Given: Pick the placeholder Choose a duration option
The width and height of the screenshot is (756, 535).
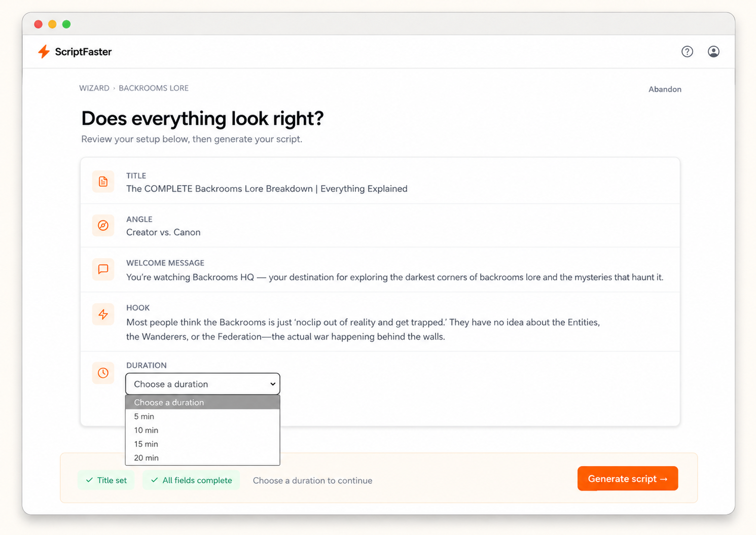Looking at the screenshot, I should (203, 402).
